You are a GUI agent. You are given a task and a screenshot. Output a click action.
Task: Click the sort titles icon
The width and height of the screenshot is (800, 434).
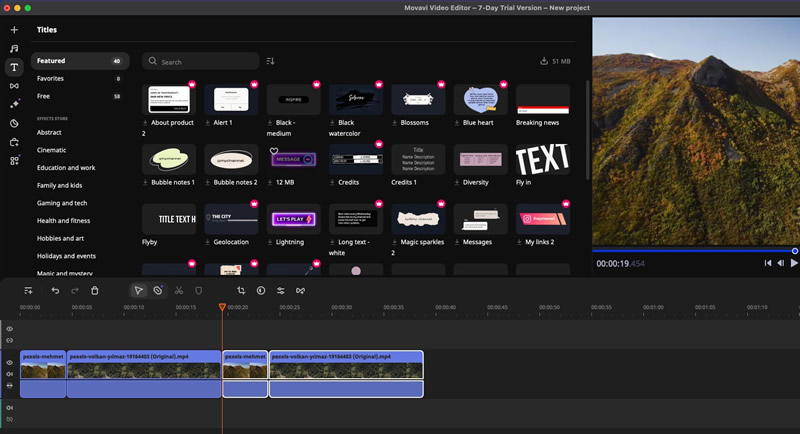point(270,61)
